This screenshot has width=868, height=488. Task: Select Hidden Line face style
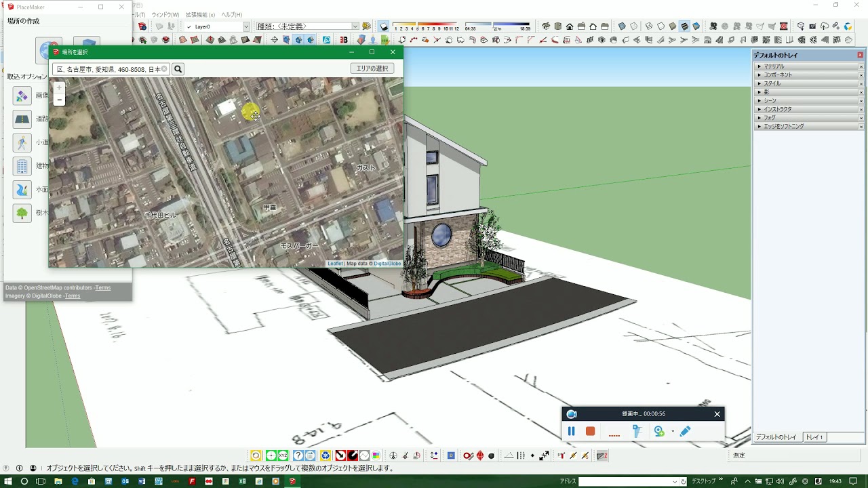(x=660, y=26)
